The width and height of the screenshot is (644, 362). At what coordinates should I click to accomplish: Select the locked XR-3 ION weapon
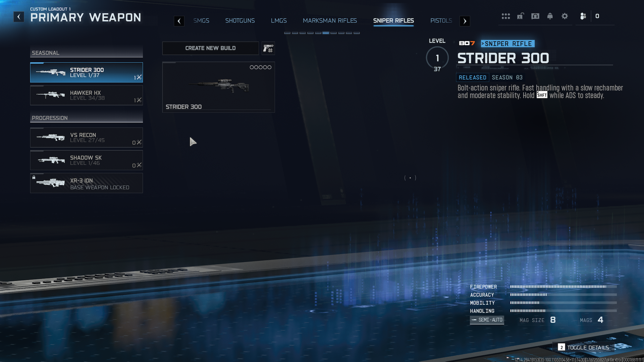click(x=87, y=183)
